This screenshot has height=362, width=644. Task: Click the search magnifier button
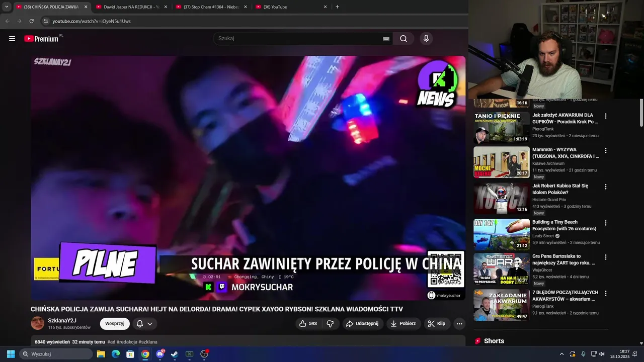[x=404, y=39]
